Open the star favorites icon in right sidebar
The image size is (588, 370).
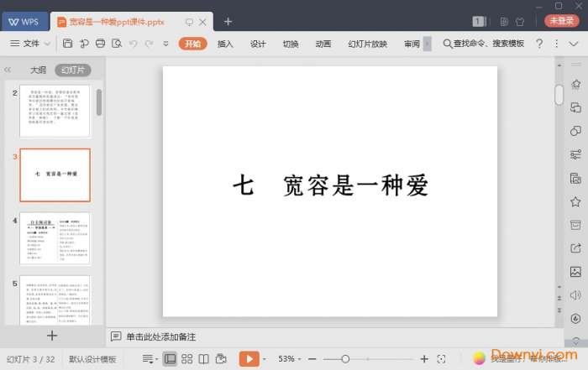point(575,202)
